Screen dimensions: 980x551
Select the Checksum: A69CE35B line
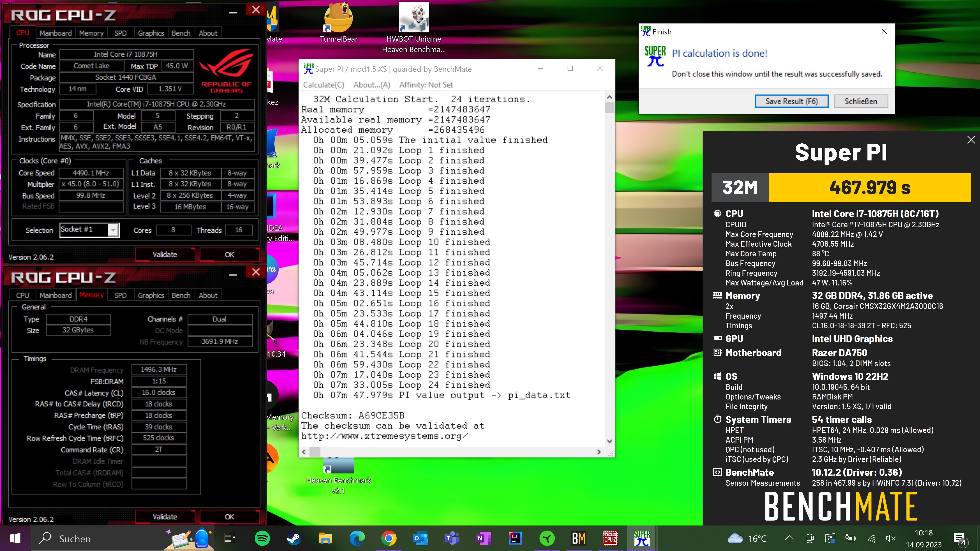coord(353,415)
